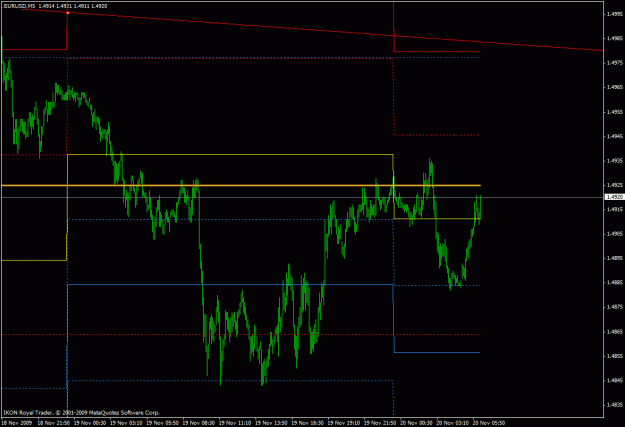Click the 19 Nov 03:10 time label
The height and width of the screenshot is (427, 625).
[126, 423]
